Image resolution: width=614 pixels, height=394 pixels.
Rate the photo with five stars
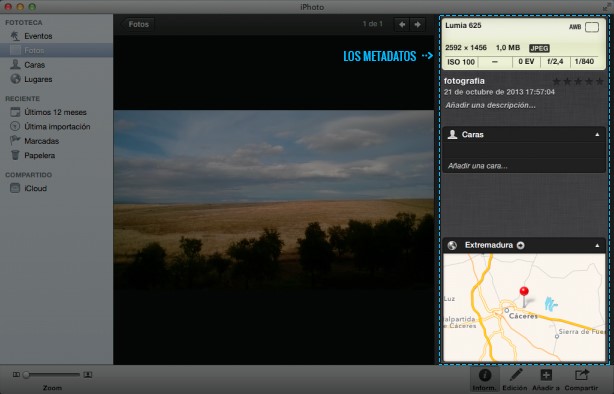600,81
